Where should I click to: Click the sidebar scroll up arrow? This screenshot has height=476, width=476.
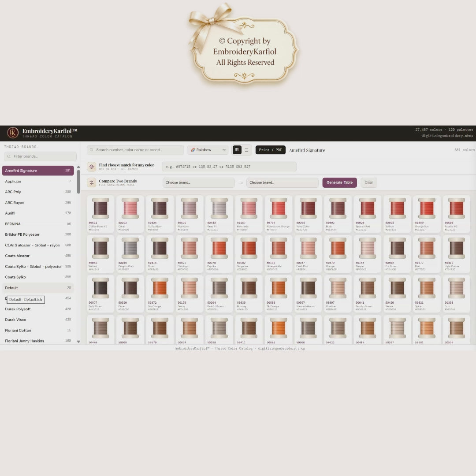click(x=78, y=167)
